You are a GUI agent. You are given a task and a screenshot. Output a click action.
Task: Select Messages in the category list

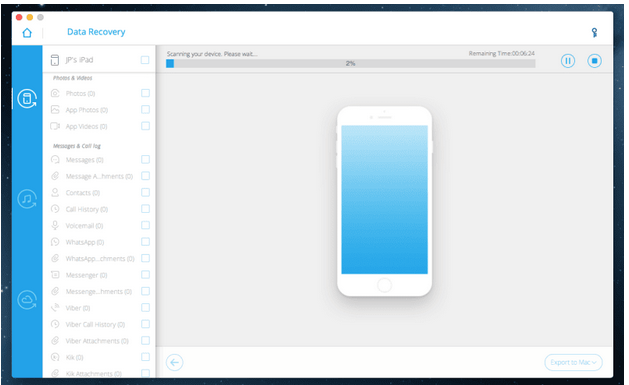(x=84, y=160)
